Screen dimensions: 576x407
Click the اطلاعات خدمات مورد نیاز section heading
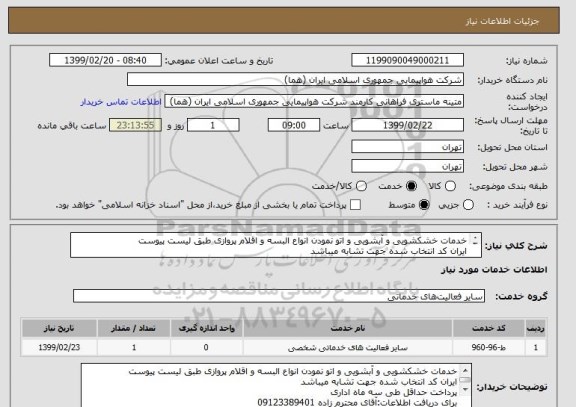tap(494, 270)
